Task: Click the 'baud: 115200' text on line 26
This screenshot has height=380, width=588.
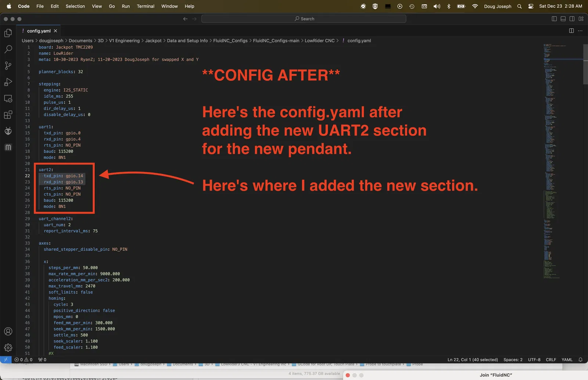Action: [58, 200]
